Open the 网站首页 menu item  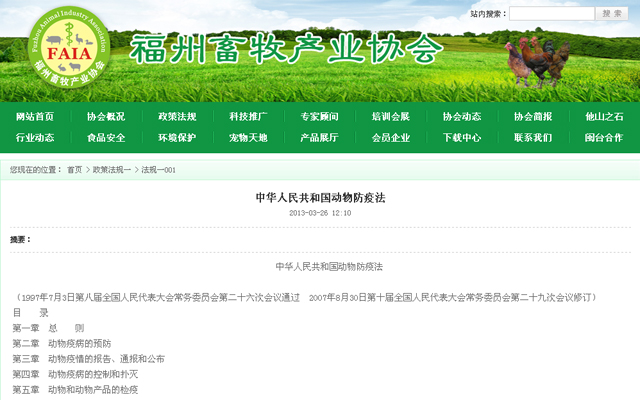tap(35, 116)
